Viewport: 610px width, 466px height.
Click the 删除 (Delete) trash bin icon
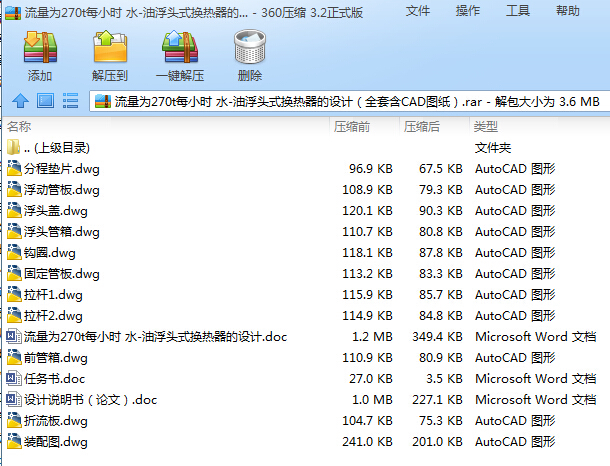point(250,47)
